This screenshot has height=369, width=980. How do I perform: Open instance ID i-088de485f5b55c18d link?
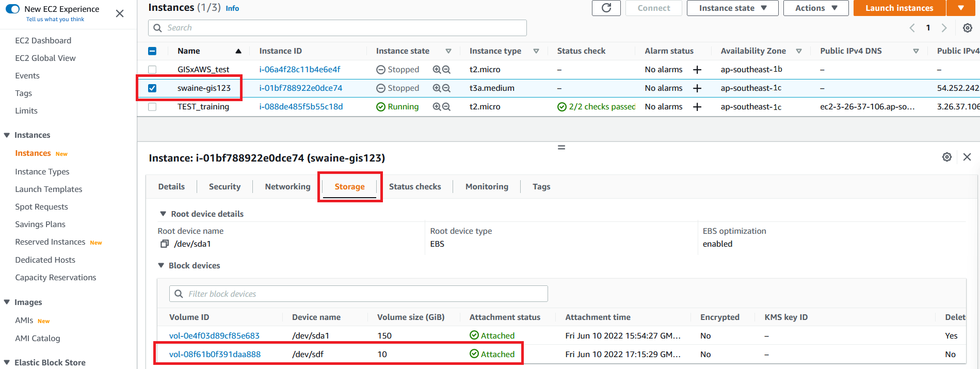click(x=301, y=107)
